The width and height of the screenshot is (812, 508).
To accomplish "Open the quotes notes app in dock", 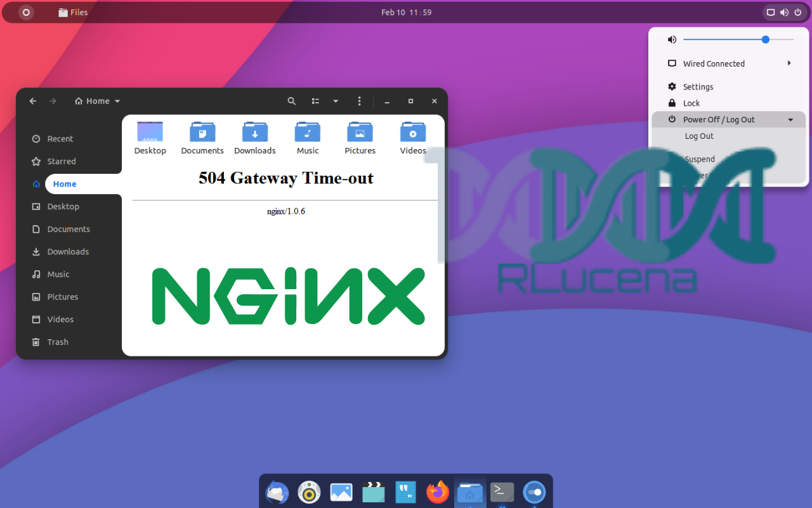I will point(405,492).
